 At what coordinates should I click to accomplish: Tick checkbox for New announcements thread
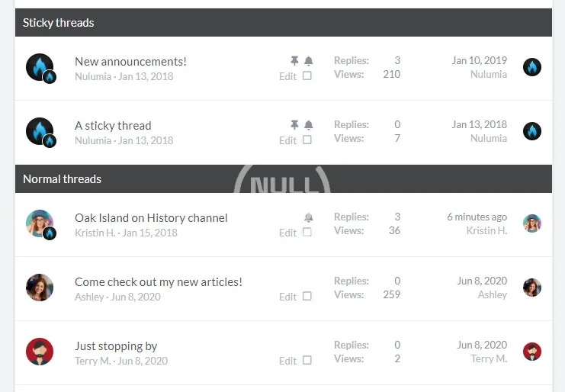click(307, 76)
